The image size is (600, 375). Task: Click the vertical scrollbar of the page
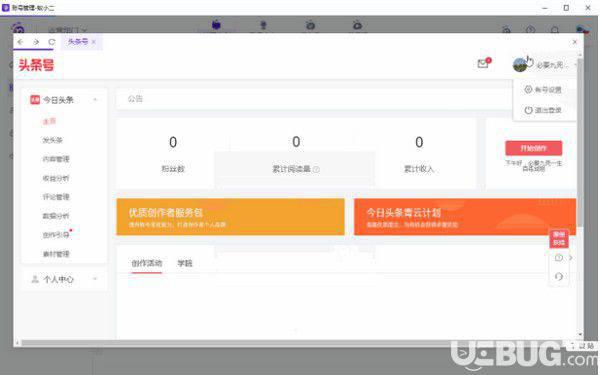(580, 142)
